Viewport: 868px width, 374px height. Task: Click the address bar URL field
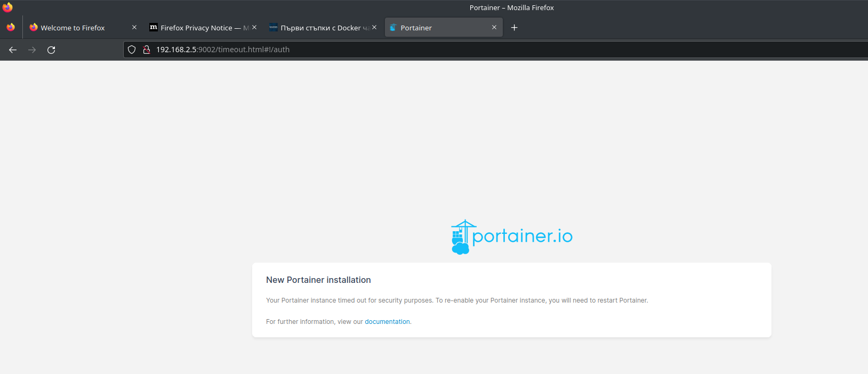(x=496, y=50)
